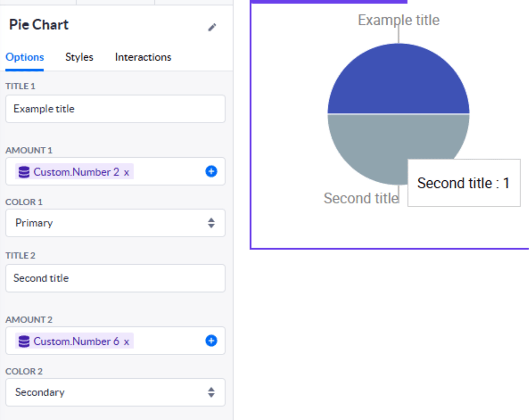Click the database icon on Custom.Number 2
The image size is (530, 420).
pos(24,172)
